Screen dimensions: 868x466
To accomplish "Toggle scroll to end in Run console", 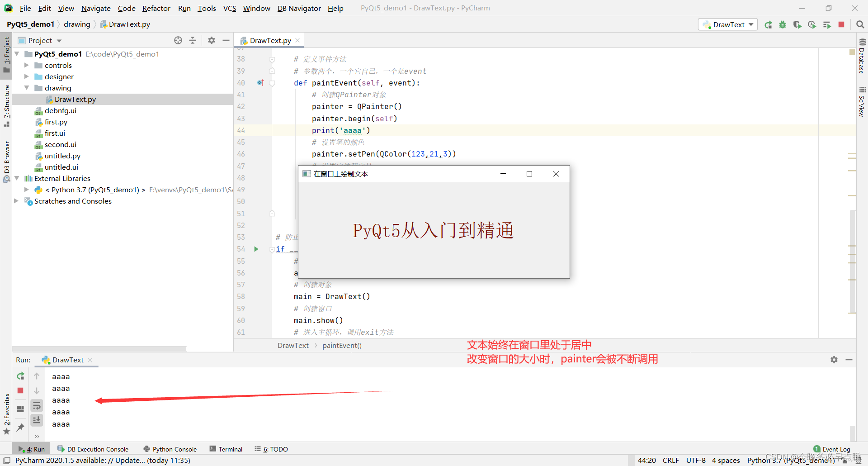I will coord(37,420).
